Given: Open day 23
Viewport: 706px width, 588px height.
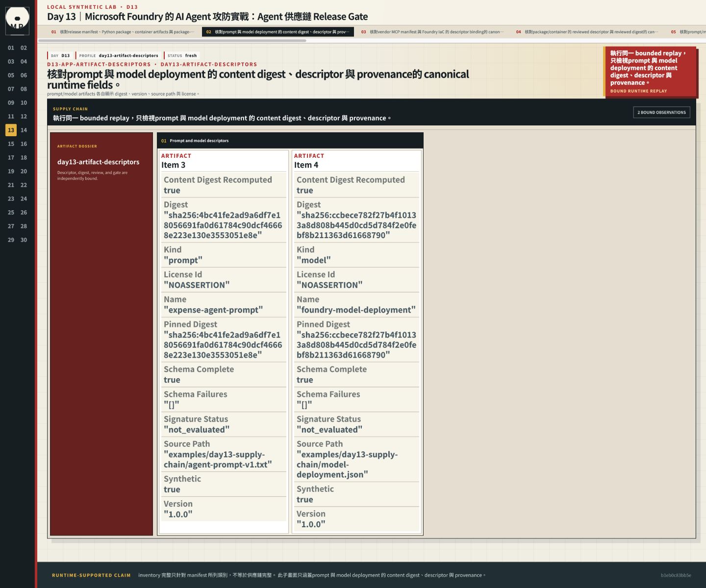Looking at the screenshot, I should click(11, 199).
